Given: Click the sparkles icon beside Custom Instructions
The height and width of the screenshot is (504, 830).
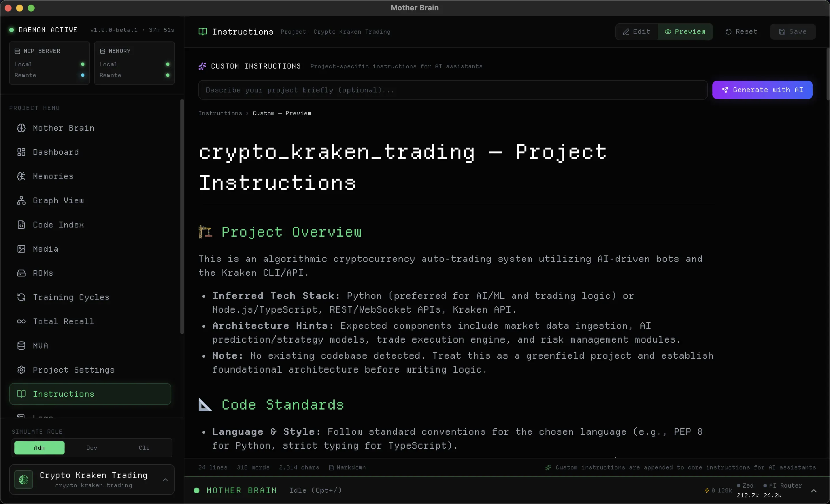Looking at the screenshot, I should click(202, 66).
